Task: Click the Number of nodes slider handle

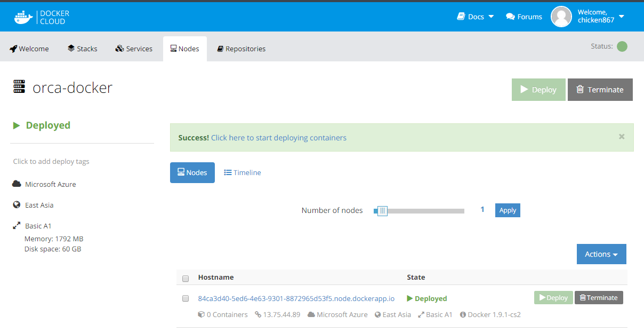Action: pos(382,211)
